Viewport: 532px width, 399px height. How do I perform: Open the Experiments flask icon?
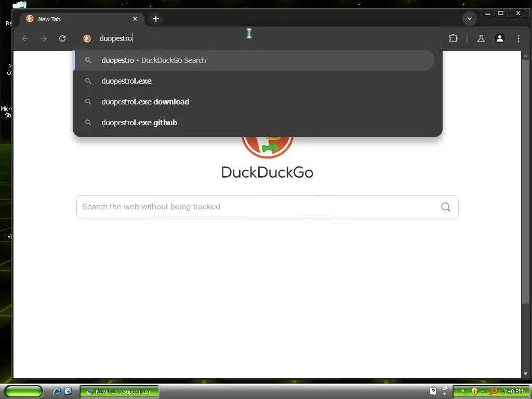point(481,38)
